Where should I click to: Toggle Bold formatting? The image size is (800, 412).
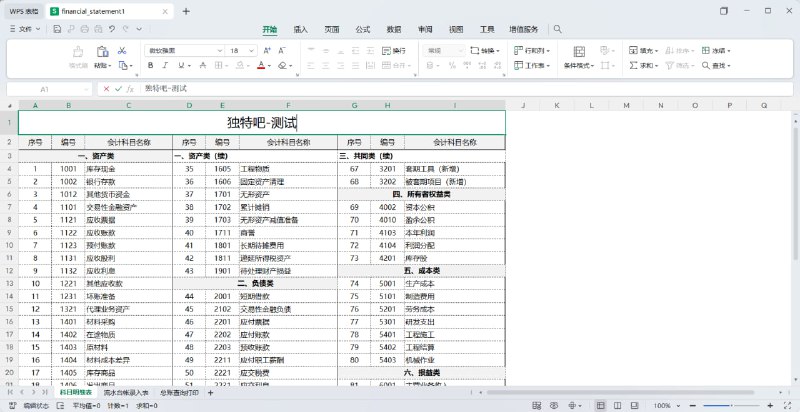(x=151, y=65)
